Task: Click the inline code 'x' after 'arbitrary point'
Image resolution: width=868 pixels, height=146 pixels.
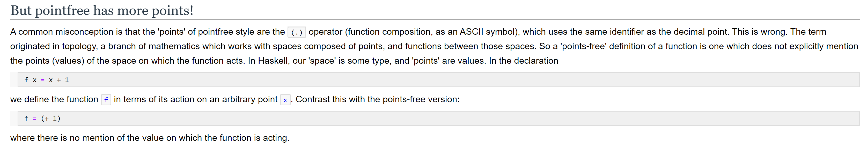Action: (285, 100)
